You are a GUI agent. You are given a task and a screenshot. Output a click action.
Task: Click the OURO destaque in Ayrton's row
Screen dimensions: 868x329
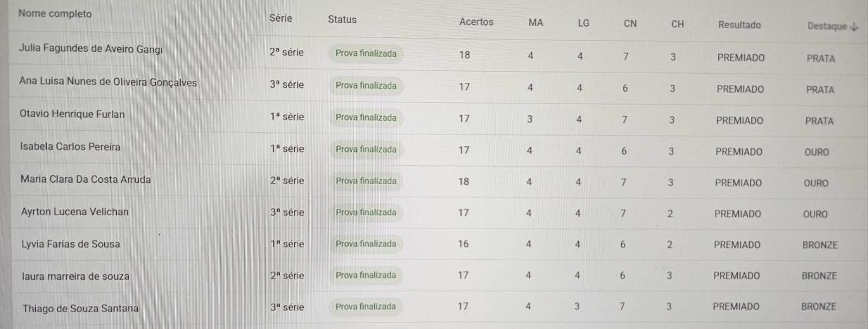(x=815, y=214)
